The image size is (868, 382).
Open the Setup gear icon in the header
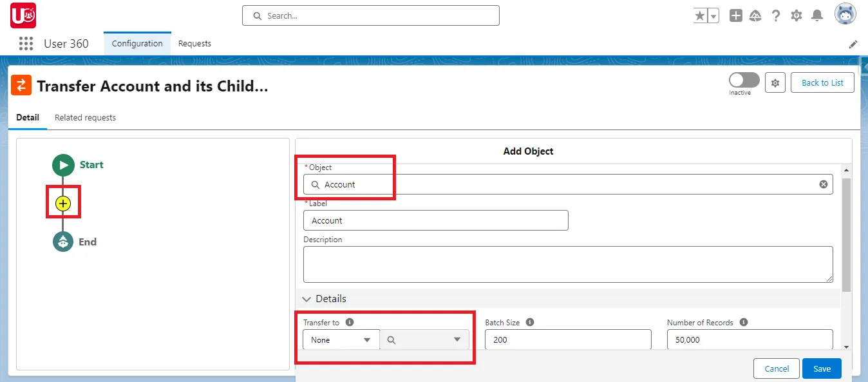pyautogui.click(x=796, y=15)
